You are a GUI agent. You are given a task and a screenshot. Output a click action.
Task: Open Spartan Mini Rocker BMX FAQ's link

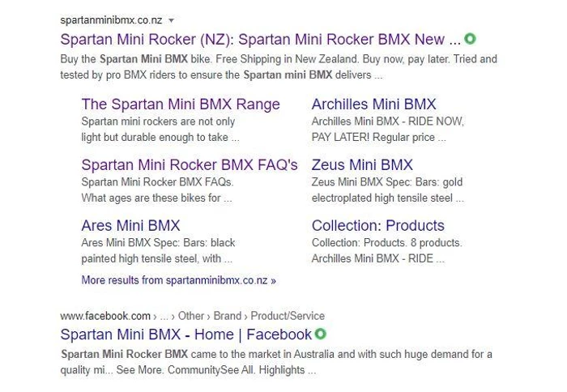point(190,165)
